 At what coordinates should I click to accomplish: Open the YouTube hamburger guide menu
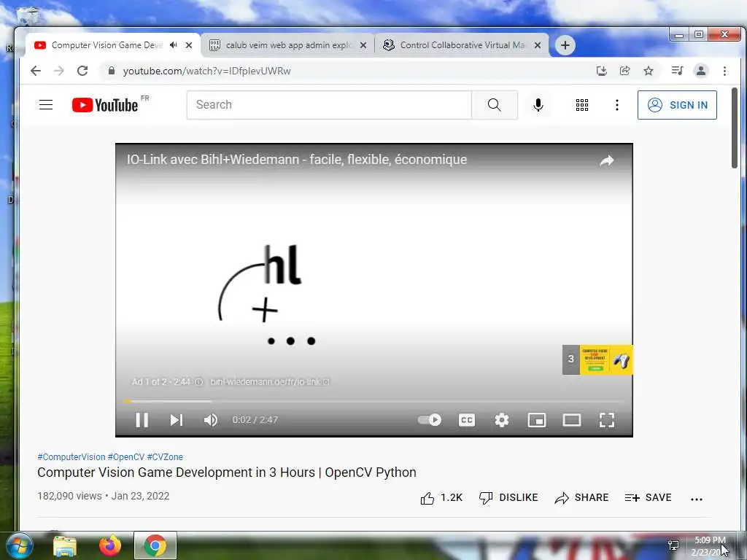46,105
